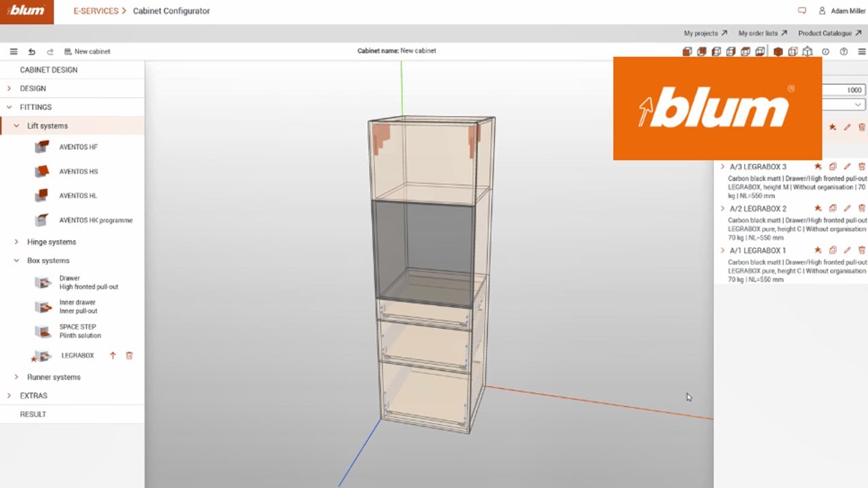Delete the A/2 LEGRABOX 2 entry
The height and width of the screenshot is (488, 868).
tap(862, 209)
